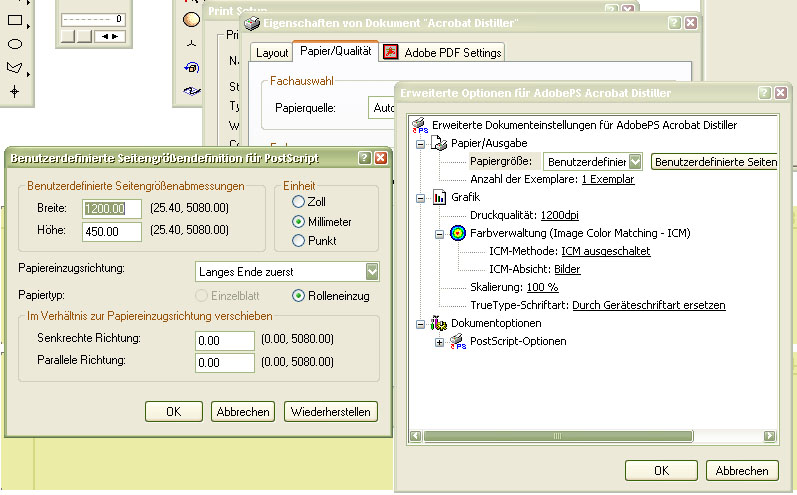Select the point marker tool

15,91
